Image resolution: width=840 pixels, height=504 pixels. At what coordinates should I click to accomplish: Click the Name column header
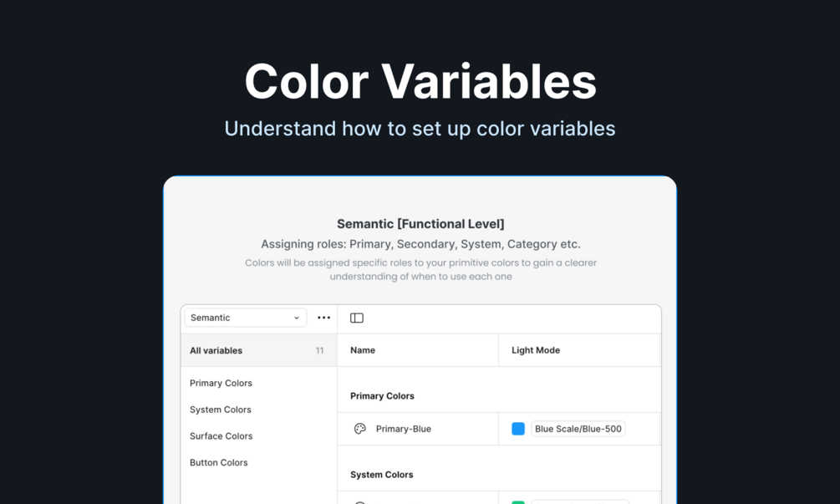pos(363,350)
